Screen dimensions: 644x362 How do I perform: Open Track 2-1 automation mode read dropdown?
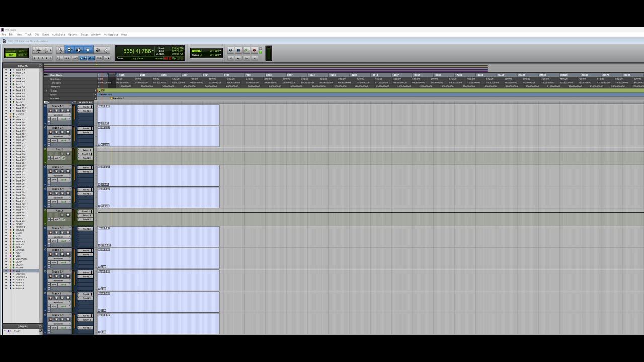64,141
